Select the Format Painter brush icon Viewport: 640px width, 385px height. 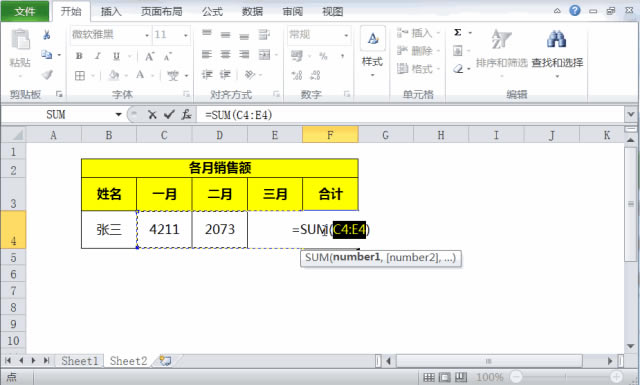tap(47, 74)
